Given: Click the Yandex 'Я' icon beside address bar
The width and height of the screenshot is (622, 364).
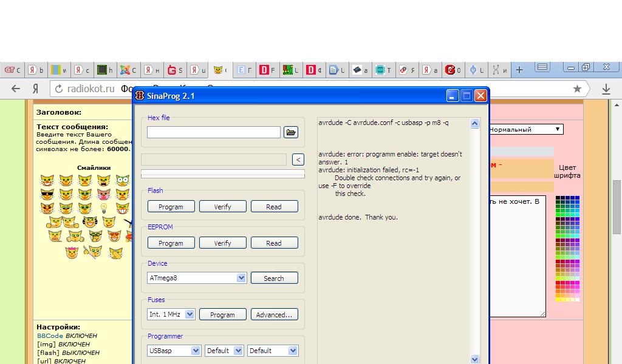Looking at the screenshot, I should pyautogui.click(x=36, y=89).
